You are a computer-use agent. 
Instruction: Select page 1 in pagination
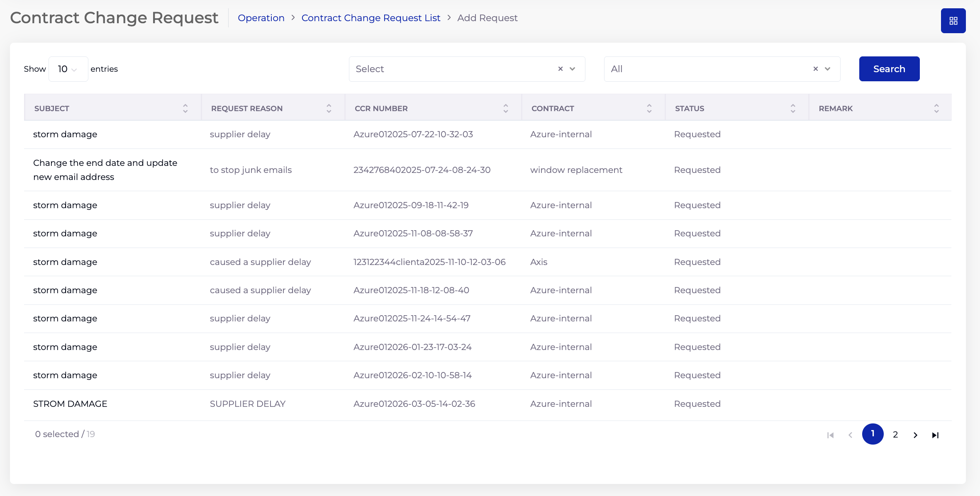[873, 434]
